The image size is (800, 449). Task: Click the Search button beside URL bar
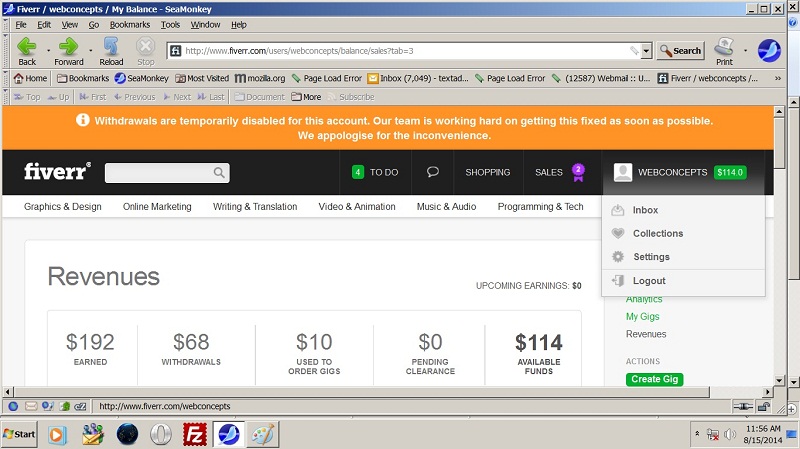pyautogui.click(x=681, y=51)
